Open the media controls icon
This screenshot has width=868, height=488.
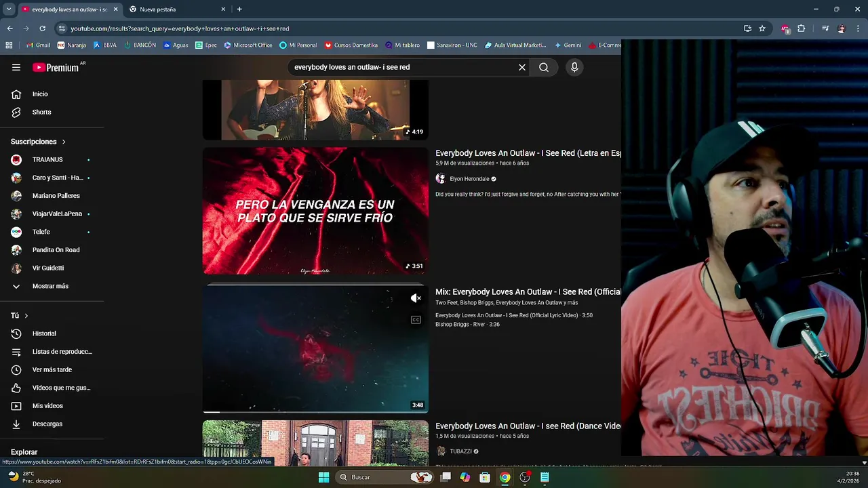coord(825,28)
